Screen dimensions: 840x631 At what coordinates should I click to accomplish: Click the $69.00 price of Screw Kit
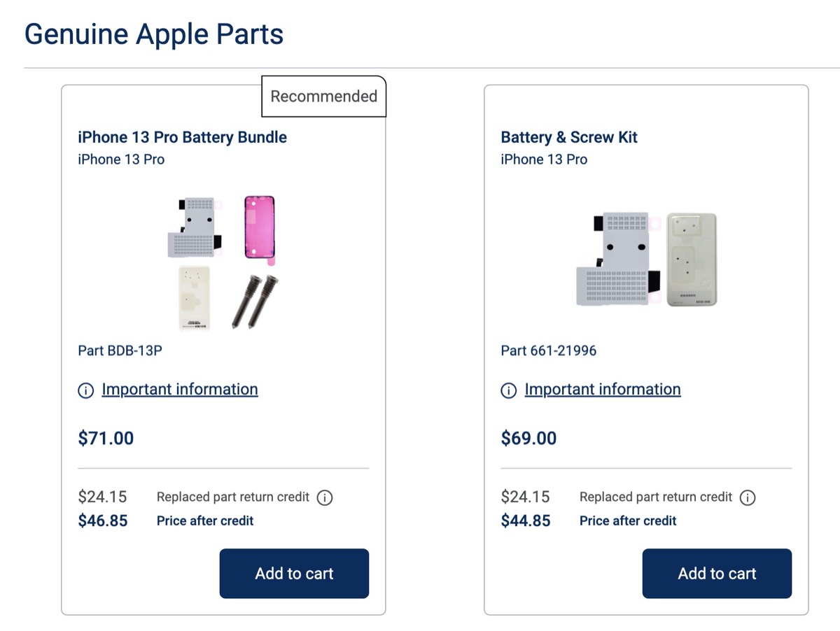(528, 439)
